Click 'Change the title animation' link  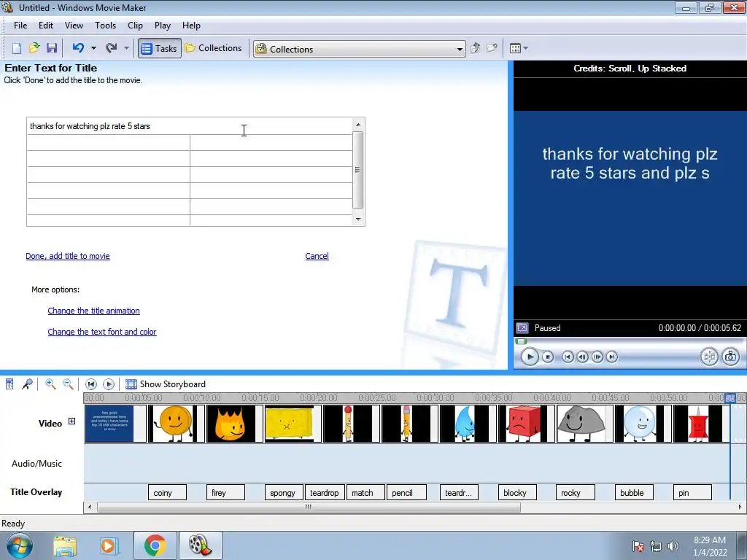94,311
